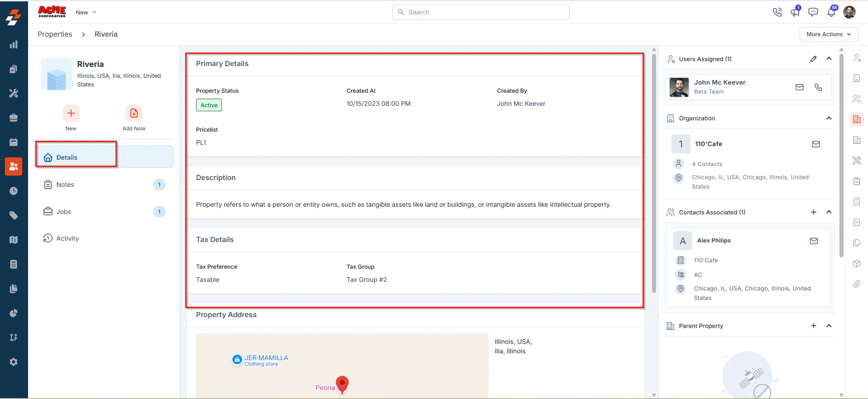Image resolution: width=868 pixels, height=399 pixels.
Task: Call John Mc Keever via phone icon
Action: point(818,87)
